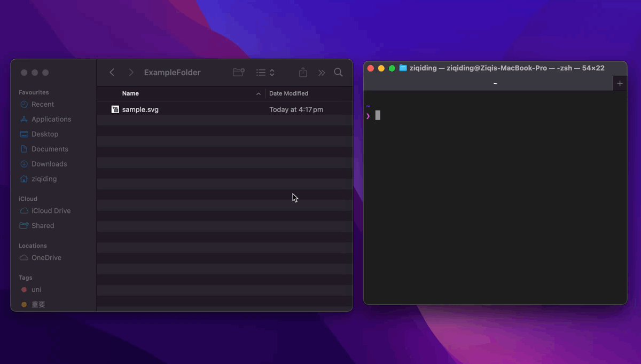Open Recent in the Finder sidebar

click(42, 105)
